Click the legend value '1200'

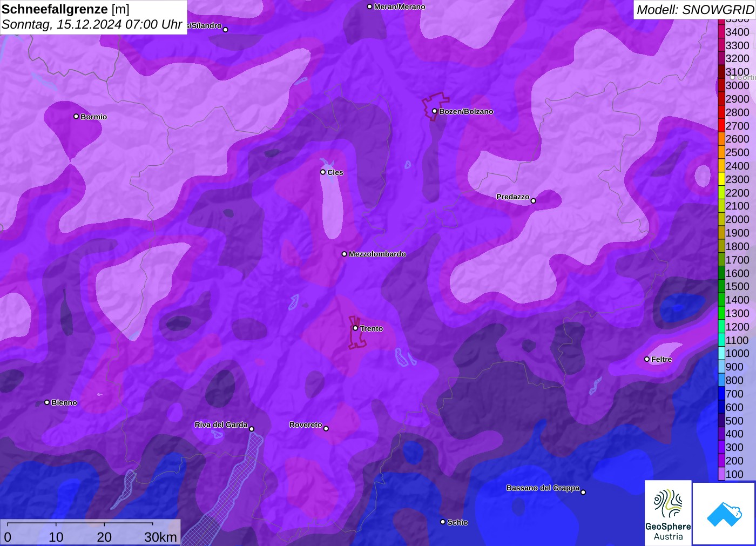point(738,327)
